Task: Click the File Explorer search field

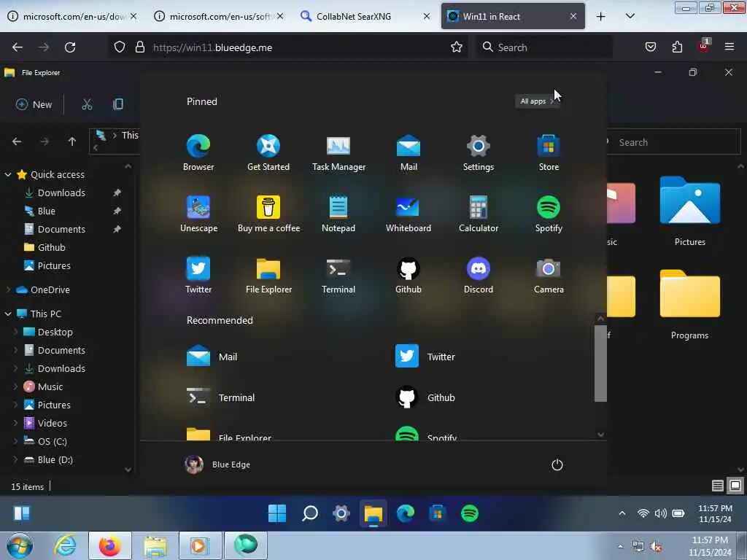Action: coord(673,142)
